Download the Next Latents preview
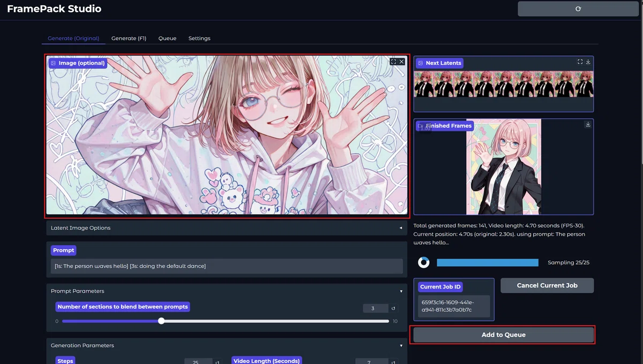The width and height of the screenshot is (643, 364). (588, 62)
